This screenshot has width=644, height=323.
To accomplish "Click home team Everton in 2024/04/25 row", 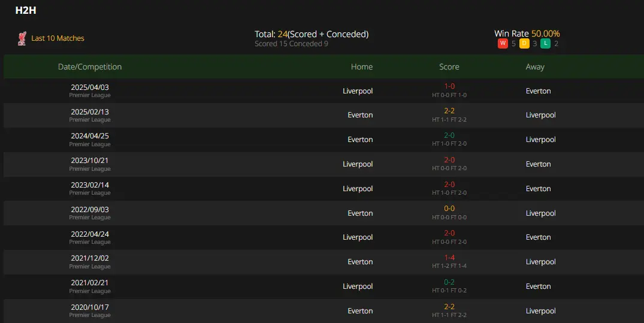I will [360, 139].
